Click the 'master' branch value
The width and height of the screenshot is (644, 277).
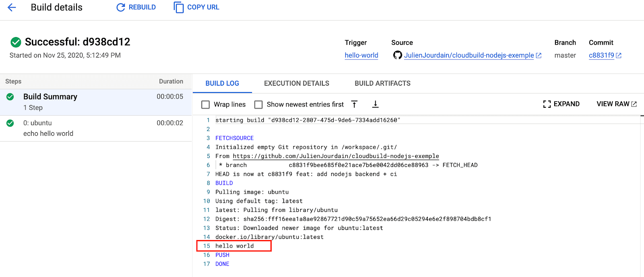[565, 55]
